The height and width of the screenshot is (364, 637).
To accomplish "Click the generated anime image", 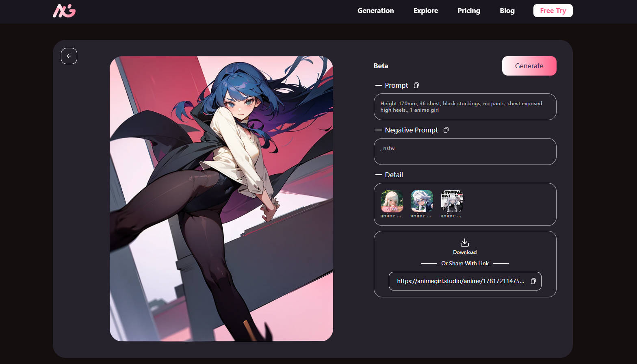I will 221,199.
